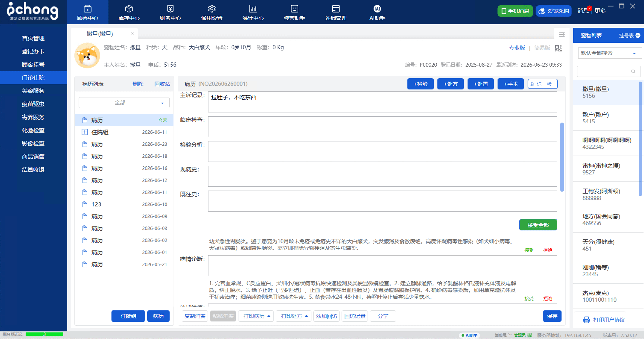This screenshot has width=644, height=339.
Task: Open the 库存中心 inventory icon
Action: coord(129,9)
